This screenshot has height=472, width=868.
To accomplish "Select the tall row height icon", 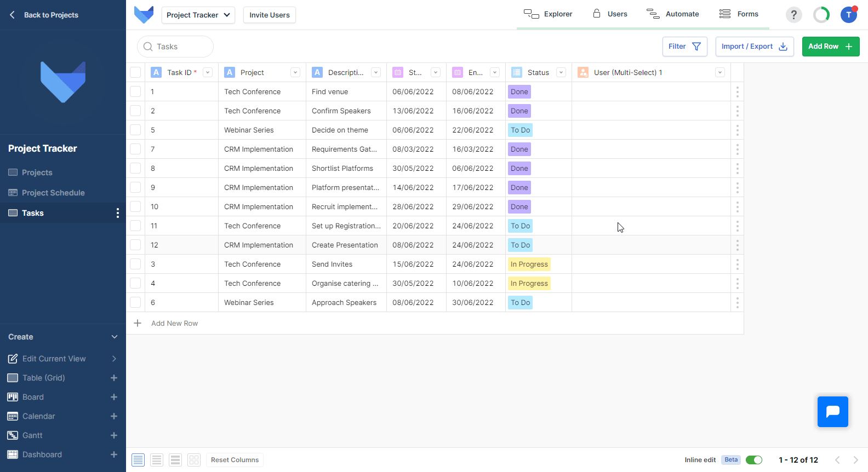I will pos(175,460).
